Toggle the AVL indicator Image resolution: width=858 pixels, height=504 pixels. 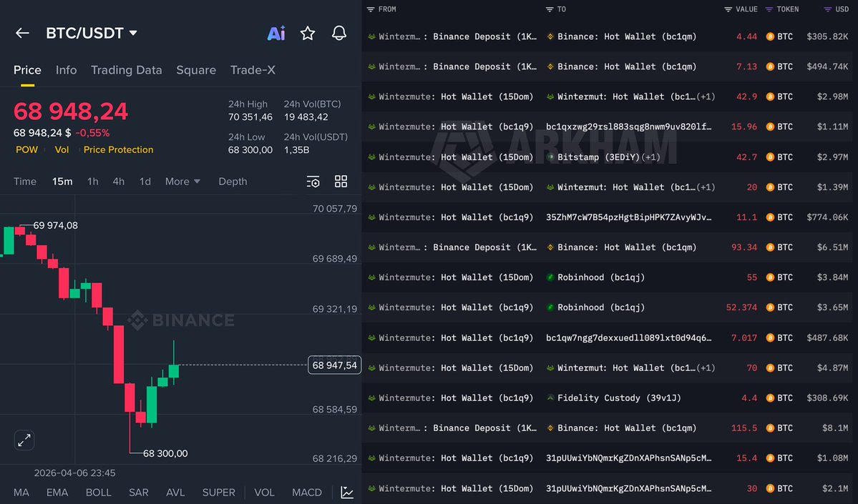[x=175, y=493]
